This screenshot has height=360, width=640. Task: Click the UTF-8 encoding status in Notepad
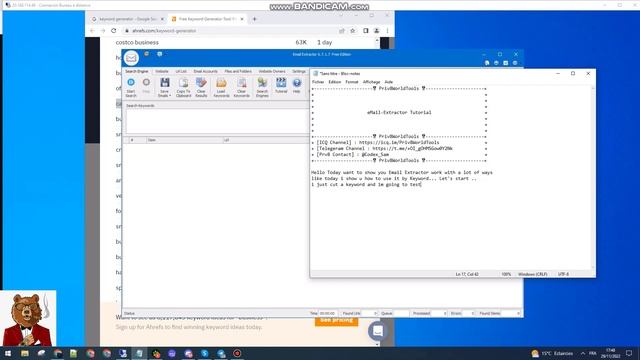tap(563, 274)
